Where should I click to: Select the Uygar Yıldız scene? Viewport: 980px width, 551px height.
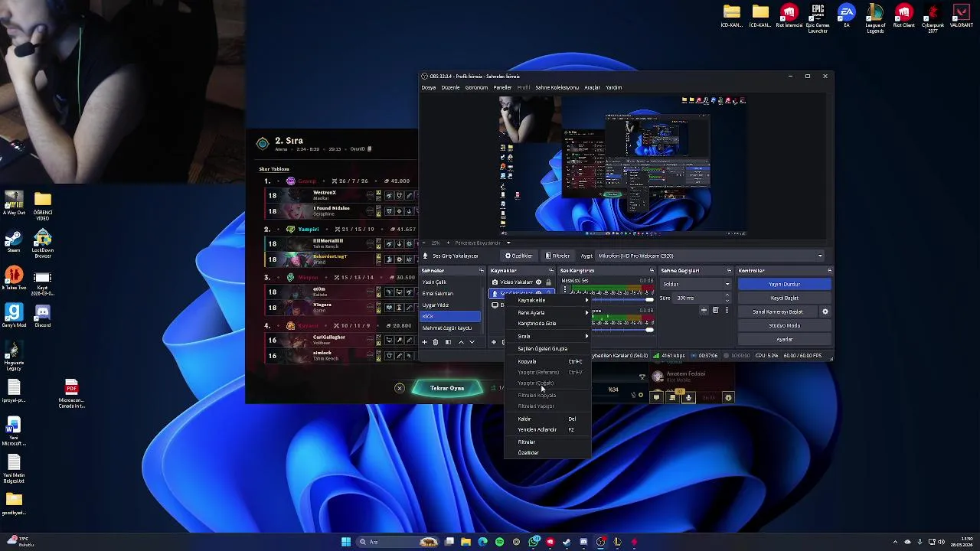(x=451, y=305)
